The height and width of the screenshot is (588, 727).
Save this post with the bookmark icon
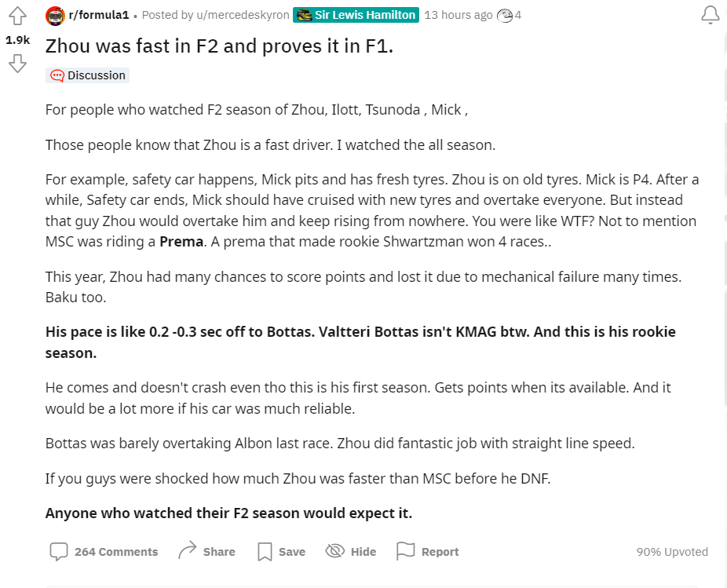pyautogui.click(x=281, y=551)
